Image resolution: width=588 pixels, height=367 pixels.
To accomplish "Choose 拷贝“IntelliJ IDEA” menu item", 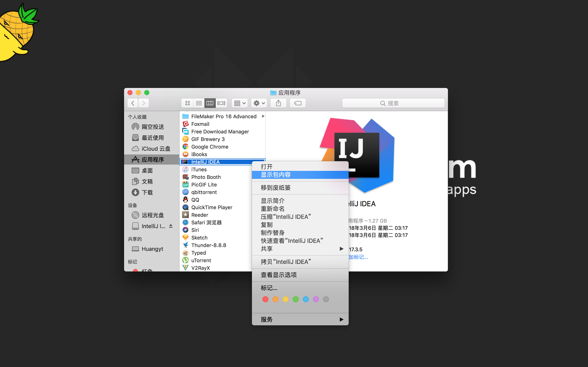I will tap(300, 262).
